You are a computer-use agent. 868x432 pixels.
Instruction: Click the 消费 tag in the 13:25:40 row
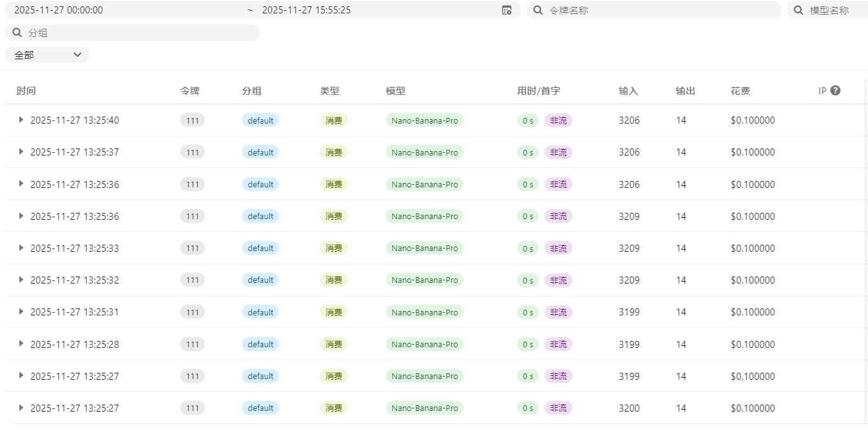pos(334,120)
